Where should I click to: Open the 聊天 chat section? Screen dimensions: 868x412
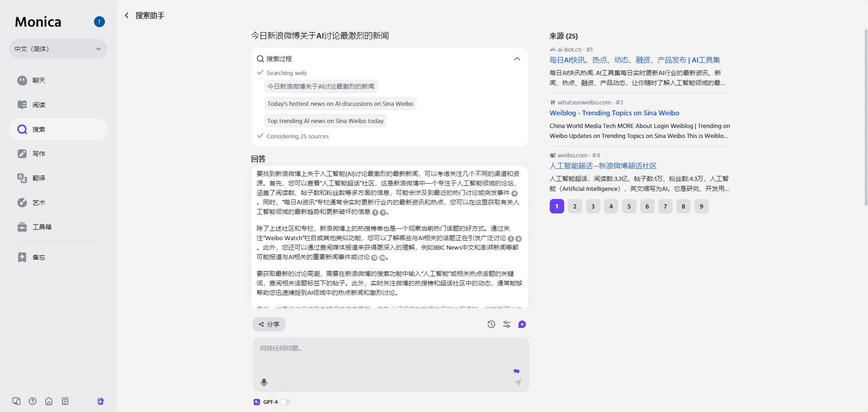pos(58,81)
